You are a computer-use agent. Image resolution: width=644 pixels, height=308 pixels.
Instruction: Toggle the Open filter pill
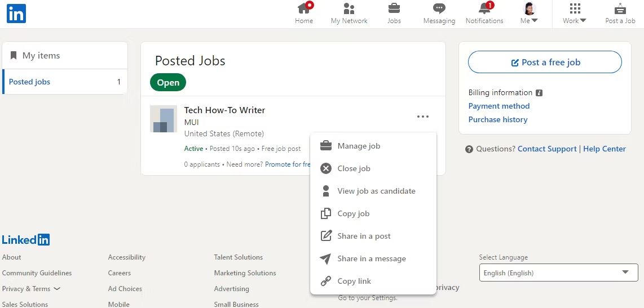pyautogui.click(x=168, y=82)
